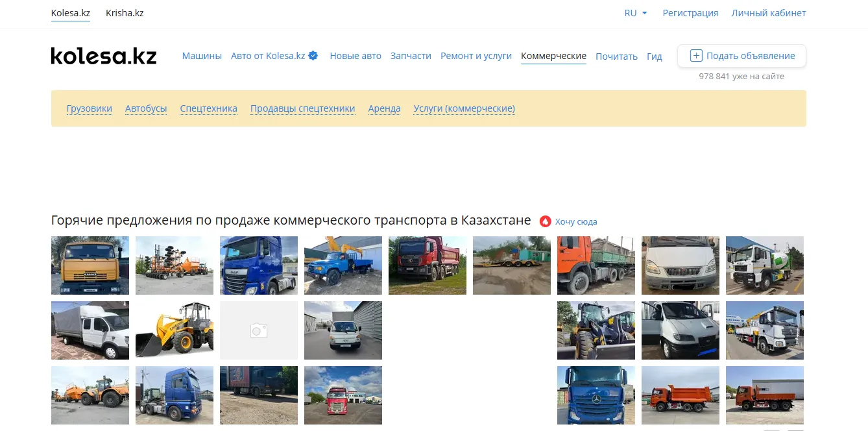Viewport: 868px width, 431px height.
Task: Go to Личный кабинет
Action: click(x=769, y=13)
